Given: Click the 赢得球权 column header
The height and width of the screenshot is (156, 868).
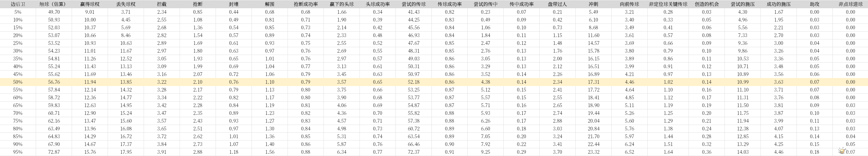Looking at the screenshot, I should (x=90, y=4).
